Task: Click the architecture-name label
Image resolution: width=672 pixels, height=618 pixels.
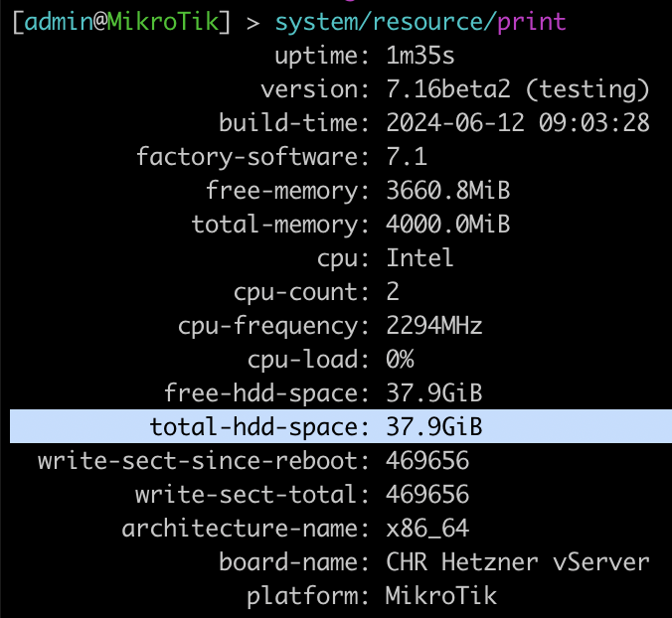Action: click(246, 529)
